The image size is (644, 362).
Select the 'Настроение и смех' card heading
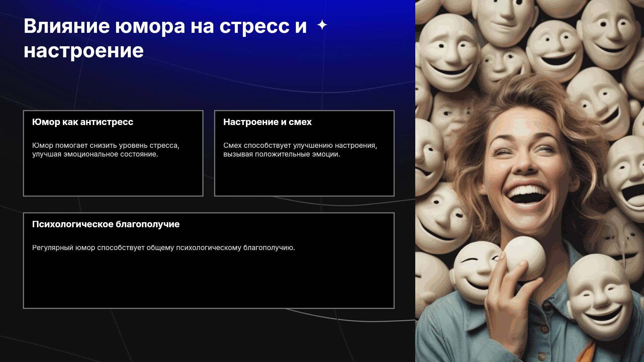tap(267, 122)
